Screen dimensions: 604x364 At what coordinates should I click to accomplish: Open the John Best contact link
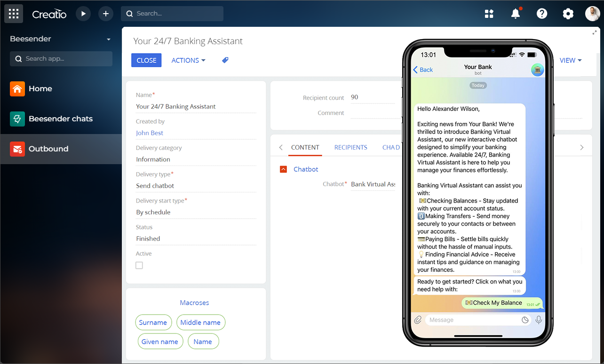pyautogui.click(x=150, y=133)
